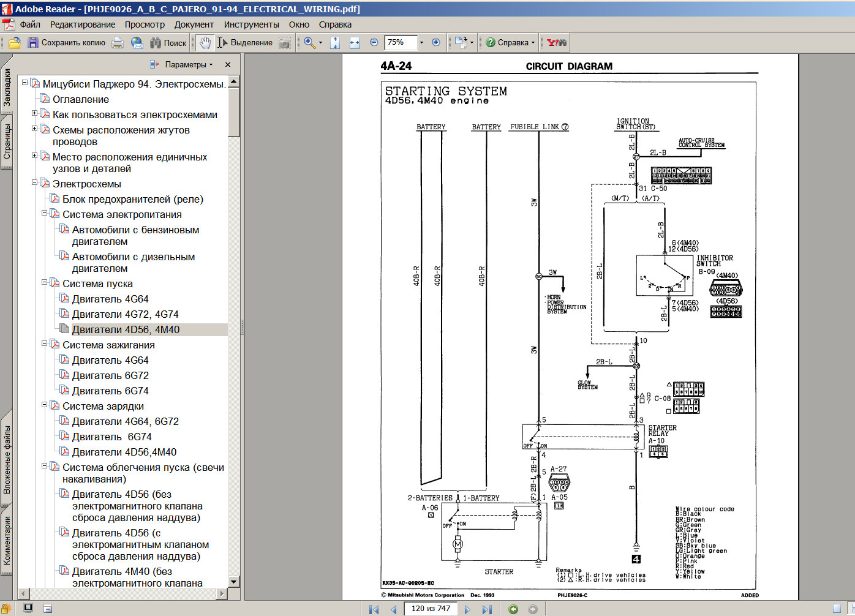This screenshot has height=616, width=855.
Task: Jump to the first page
Action: click(374, 609)
